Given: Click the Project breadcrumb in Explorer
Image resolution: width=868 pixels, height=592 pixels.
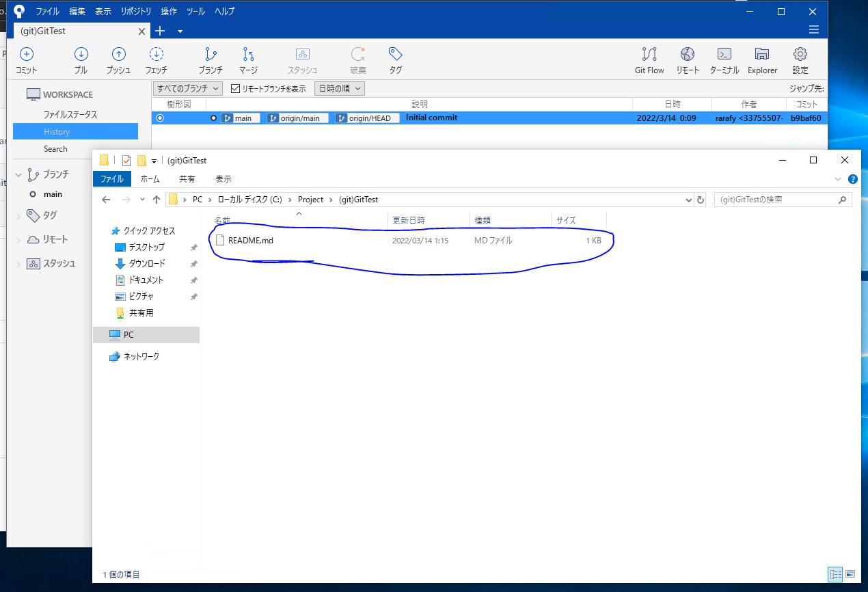Looking at the screenshot, I should tap(311, 199).
